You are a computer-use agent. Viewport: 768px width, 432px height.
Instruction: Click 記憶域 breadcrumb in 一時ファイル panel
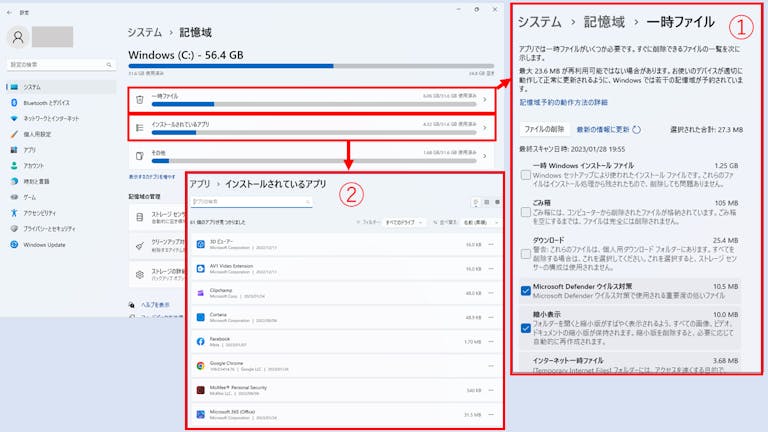click(604, 22)
